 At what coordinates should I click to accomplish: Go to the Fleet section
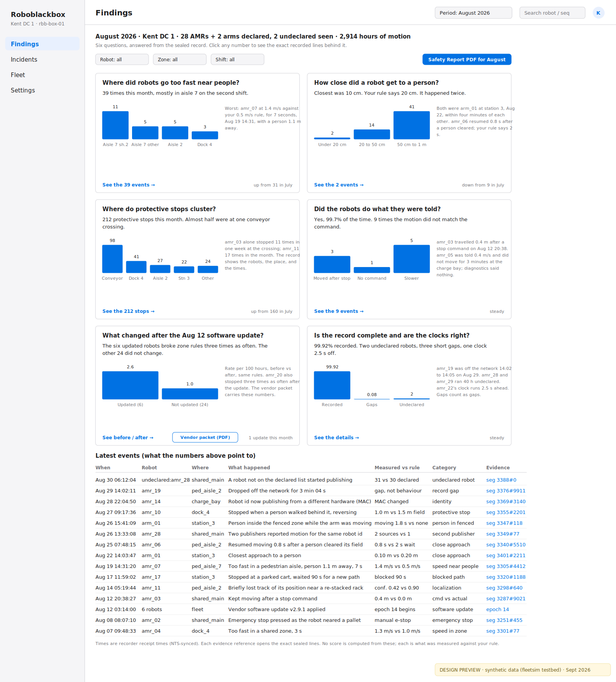(18, 75)
